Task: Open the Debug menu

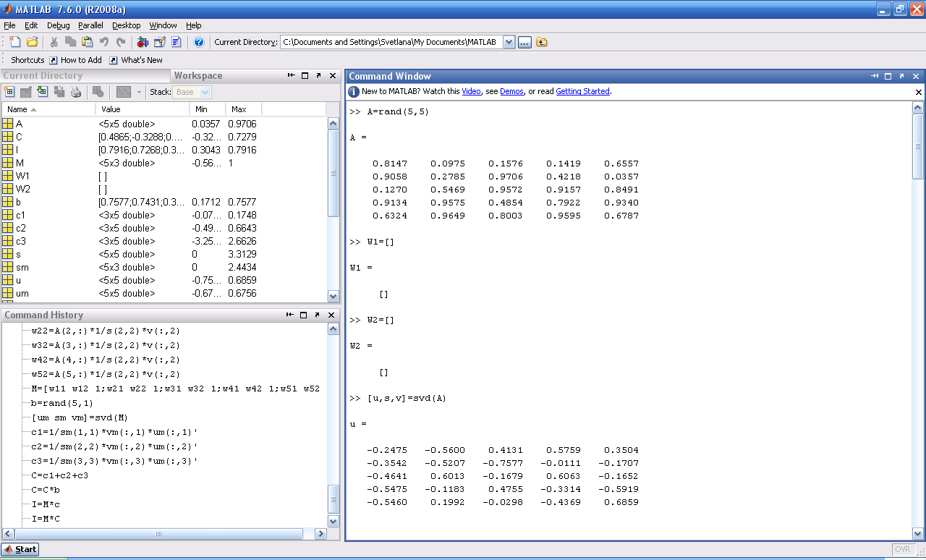Action: point(58,25)
